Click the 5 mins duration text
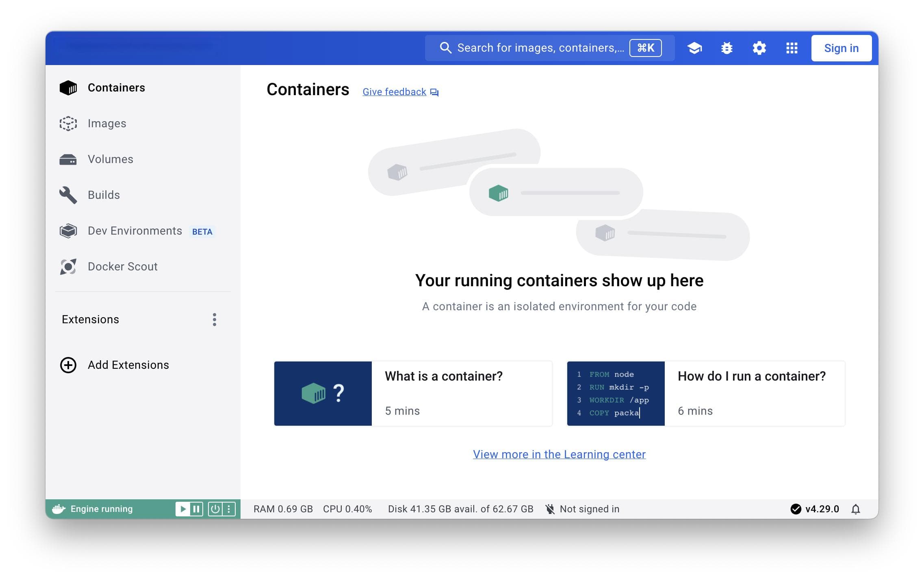 tap(402, 411)
